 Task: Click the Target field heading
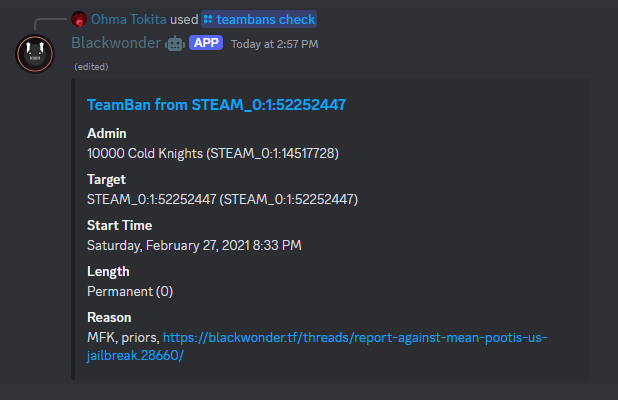106,179
